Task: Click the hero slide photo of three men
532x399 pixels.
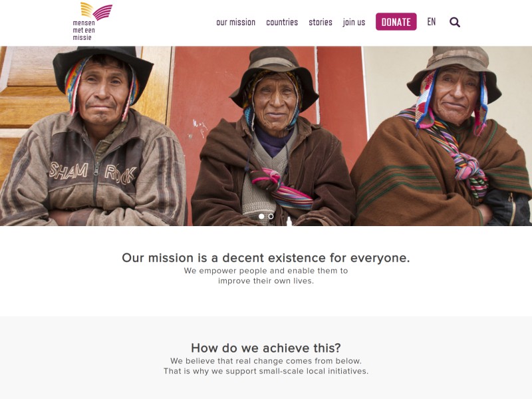Action: [x=266, y=136]
